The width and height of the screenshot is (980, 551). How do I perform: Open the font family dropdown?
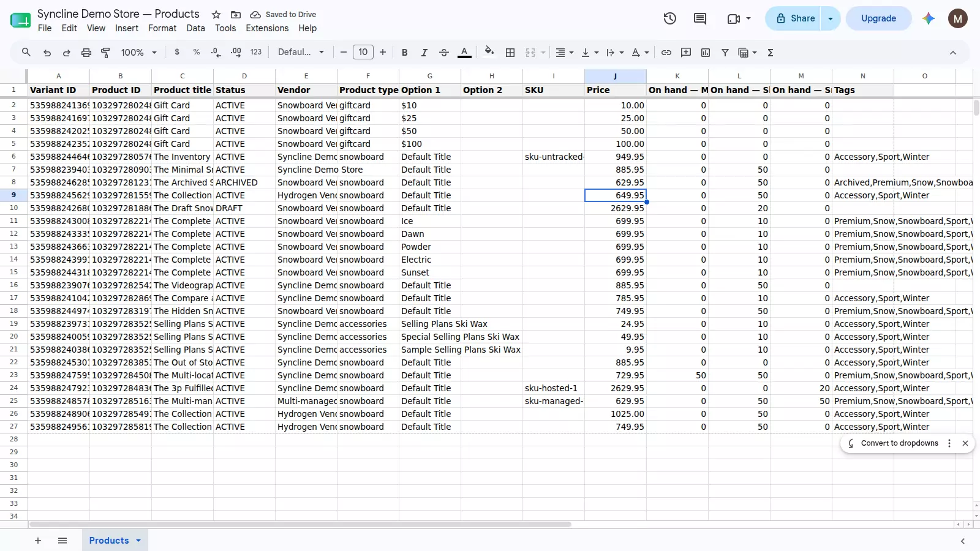click(x=301, y=53)
